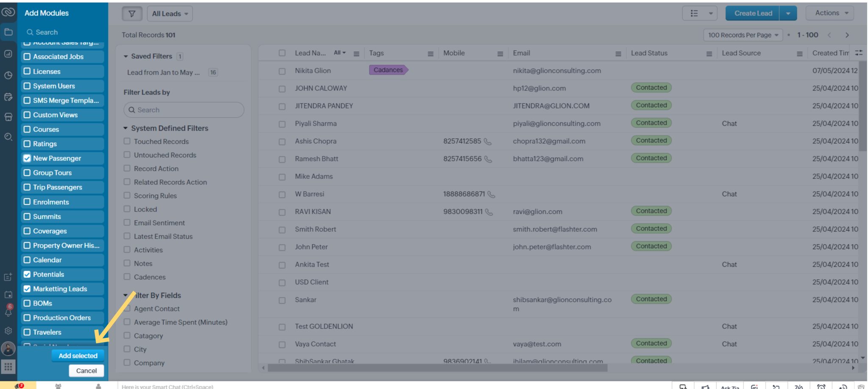Collapse the System Defined Filters section

click(125, 128)
